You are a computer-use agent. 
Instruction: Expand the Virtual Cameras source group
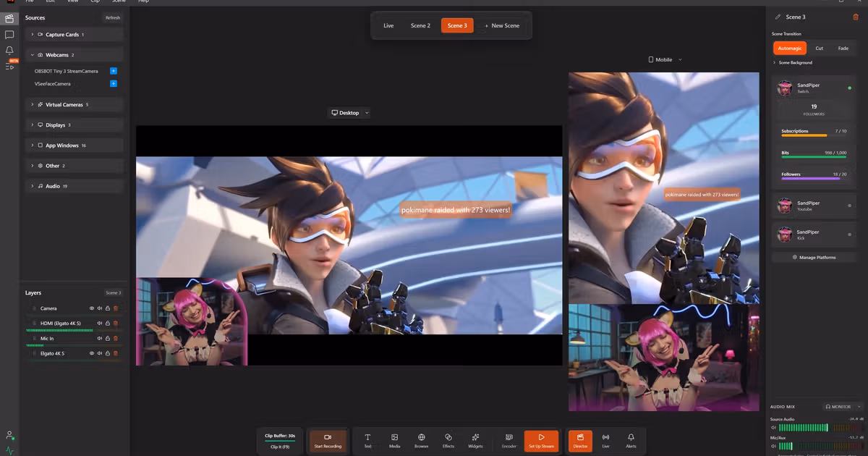point(74,104)
